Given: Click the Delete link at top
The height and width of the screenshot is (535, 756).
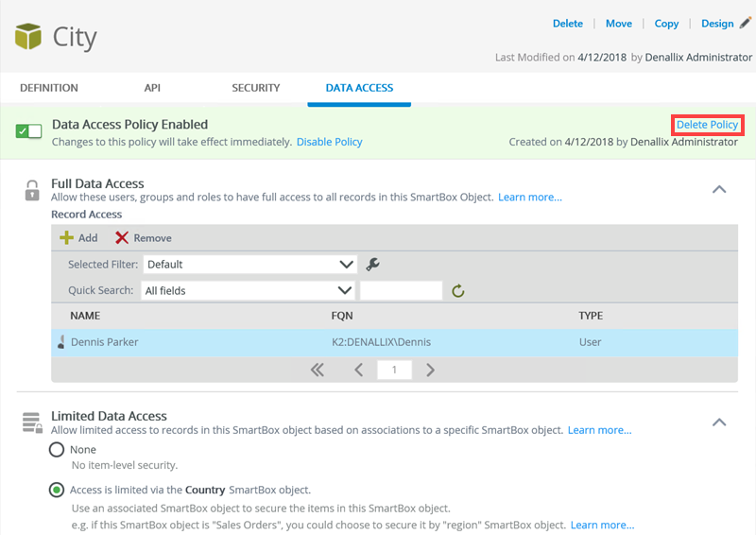Looking at the screenshot, I should pos(568,23).
